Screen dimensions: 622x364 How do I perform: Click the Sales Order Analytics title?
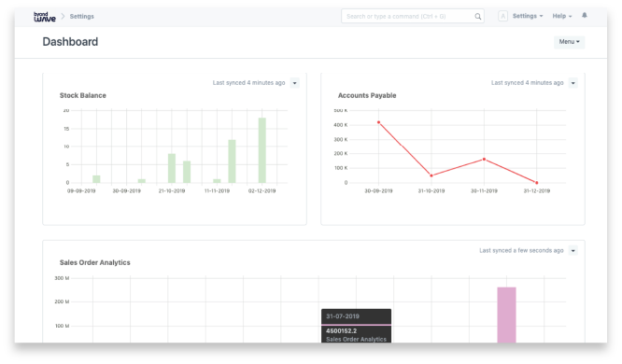click(95, 262)
